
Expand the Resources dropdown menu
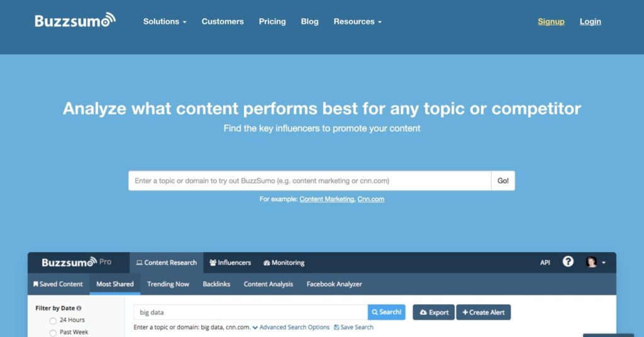[x=357, y=21]
